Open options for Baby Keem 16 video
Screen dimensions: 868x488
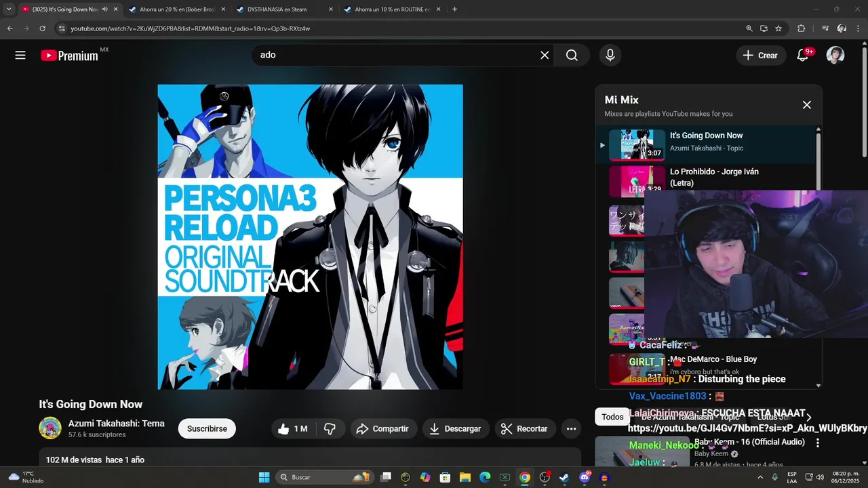point(818,443)
